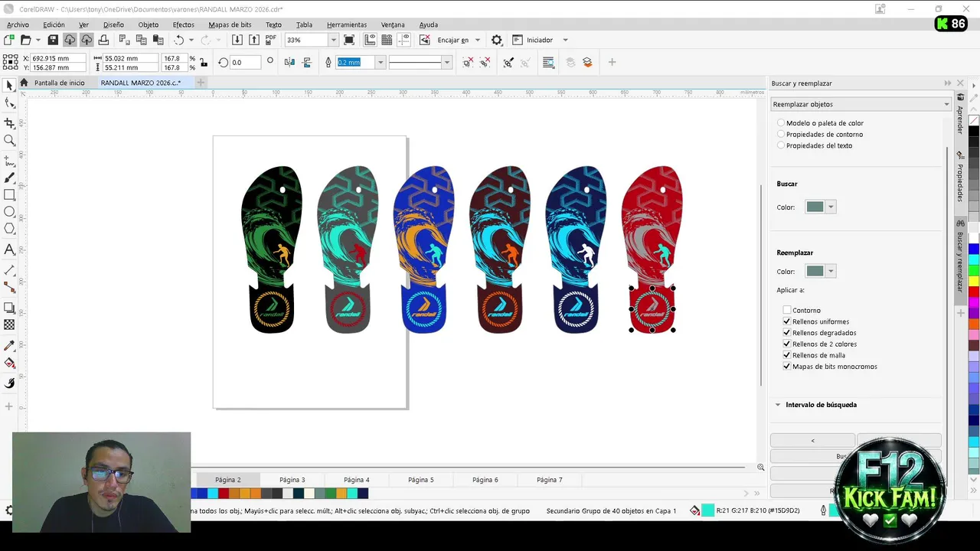Click the Full-screen preview icon
This screenshot has width=980, height=551.
(x=349, y=40)
